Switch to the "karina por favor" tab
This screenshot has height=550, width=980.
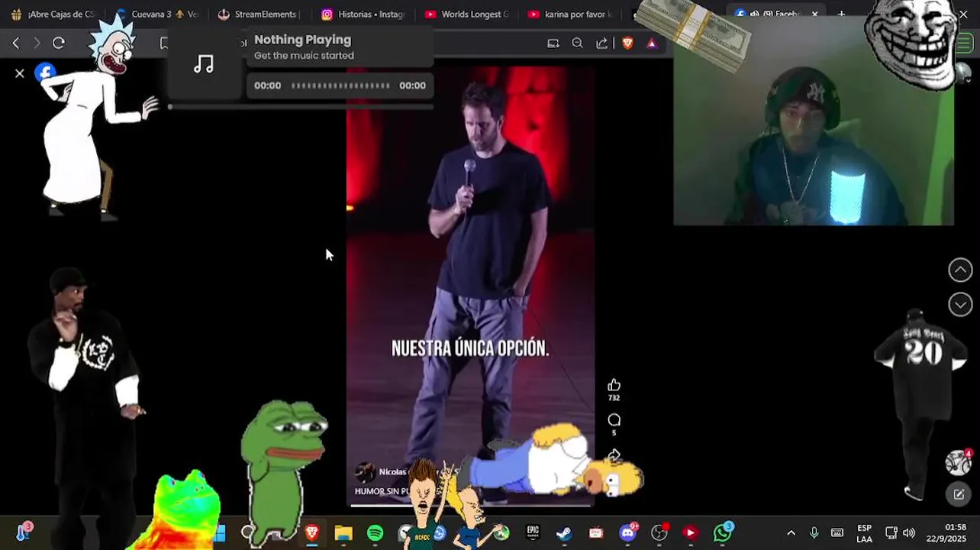pos(571,14)
